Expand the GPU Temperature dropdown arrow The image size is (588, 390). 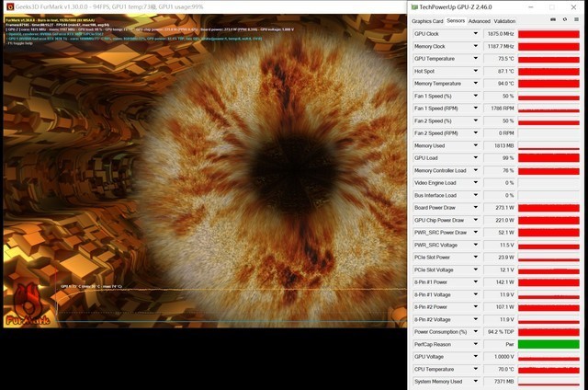[476, 59]
